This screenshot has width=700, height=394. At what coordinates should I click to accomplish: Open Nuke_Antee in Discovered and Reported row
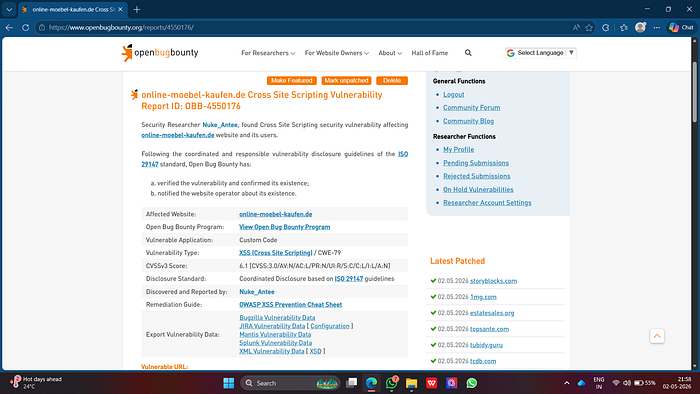click(257, 292)
